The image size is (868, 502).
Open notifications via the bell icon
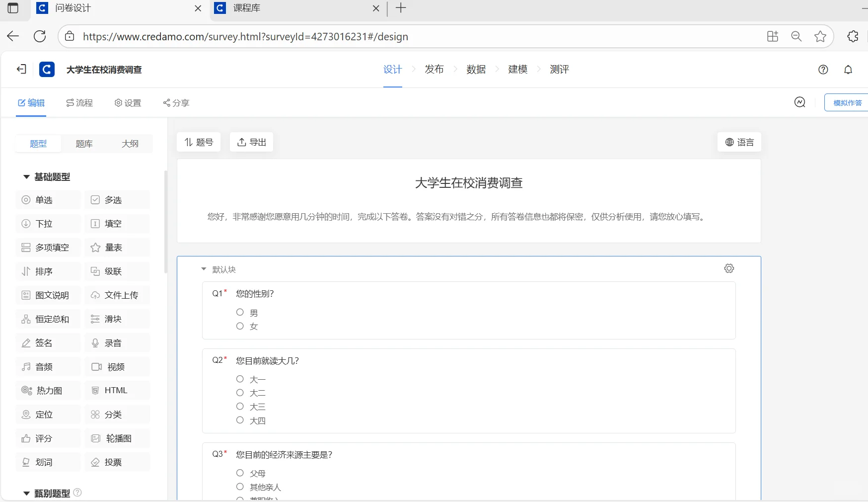[848, 70]
